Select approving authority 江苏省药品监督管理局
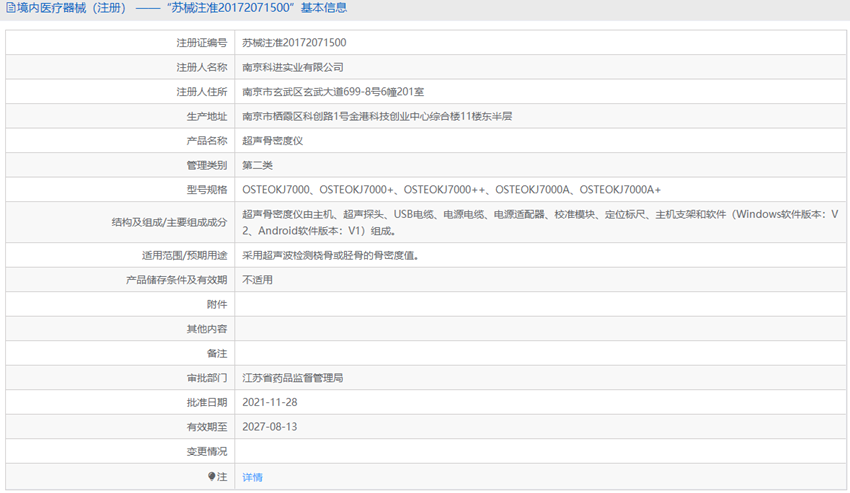The width and height of the screenshot is (850, 493). 293,377
